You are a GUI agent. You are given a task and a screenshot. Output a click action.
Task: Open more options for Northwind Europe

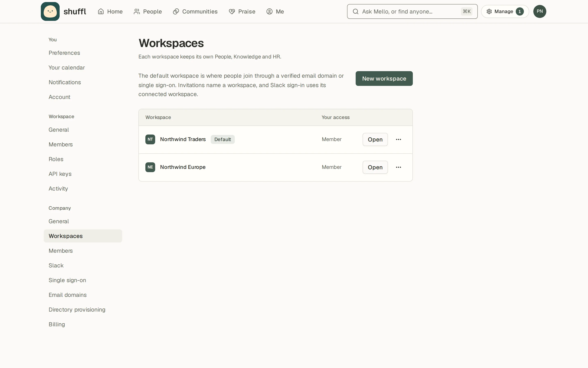coord(398,167)
